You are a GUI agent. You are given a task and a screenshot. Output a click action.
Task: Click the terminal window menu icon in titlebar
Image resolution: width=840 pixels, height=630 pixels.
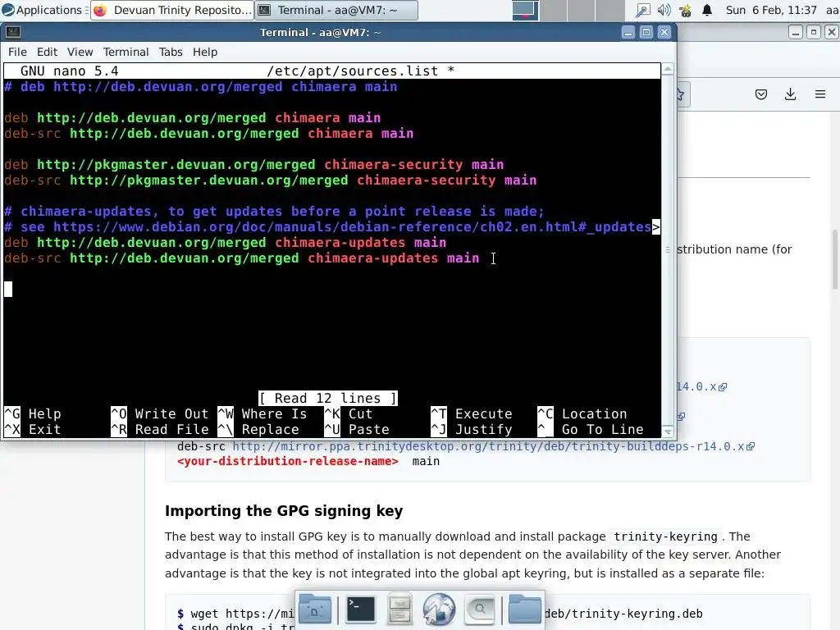click(x=13, y=32)
